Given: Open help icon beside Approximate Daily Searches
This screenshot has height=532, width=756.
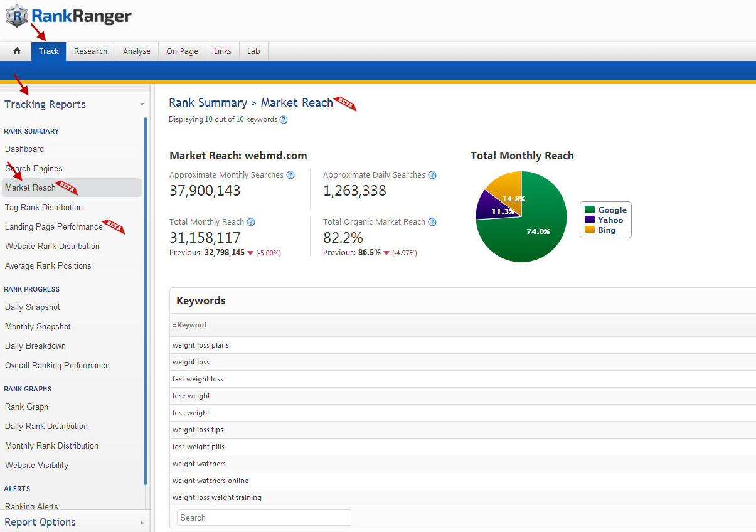Looking at the screenshot, I should [432, 175].
